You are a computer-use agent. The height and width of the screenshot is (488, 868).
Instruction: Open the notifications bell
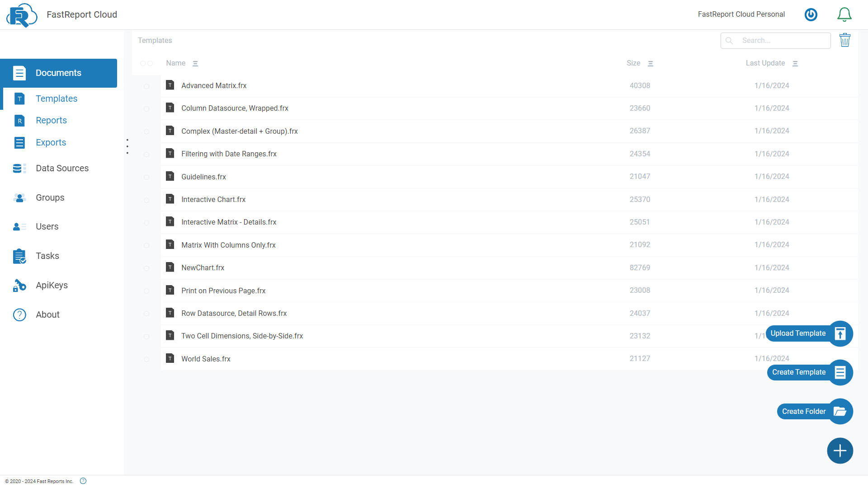click(844, 14)
